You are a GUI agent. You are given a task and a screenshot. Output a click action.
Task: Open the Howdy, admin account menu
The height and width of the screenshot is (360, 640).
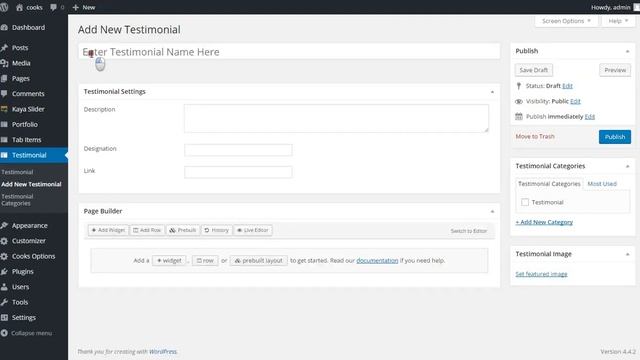coord(615,7)
